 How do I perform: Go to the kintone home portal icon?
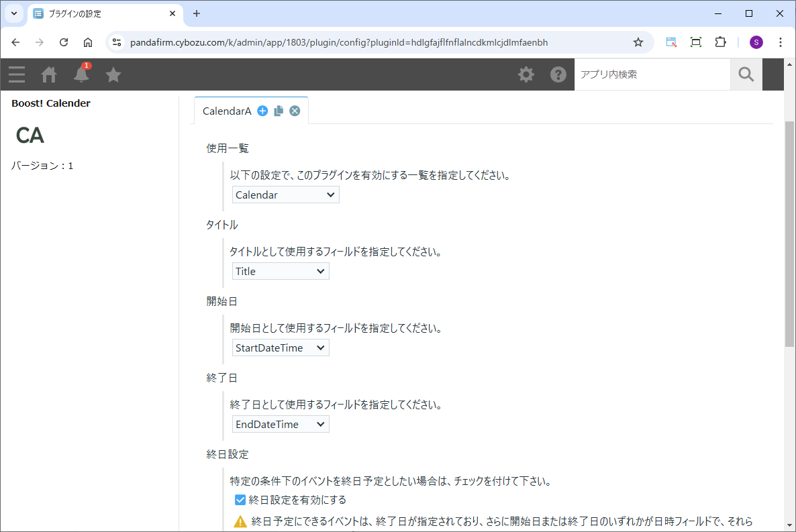pyautogui.click(x=49, y=74)
